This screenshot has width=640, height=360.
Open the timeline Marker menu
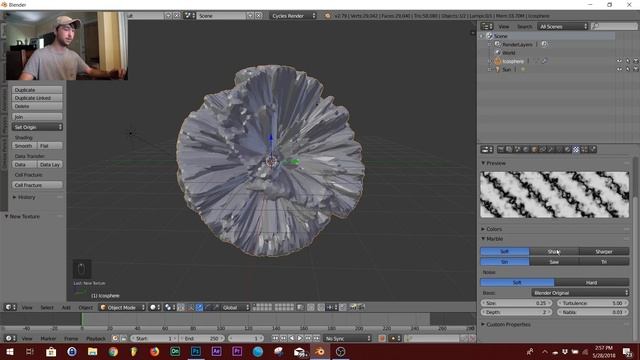pos(48,338)
